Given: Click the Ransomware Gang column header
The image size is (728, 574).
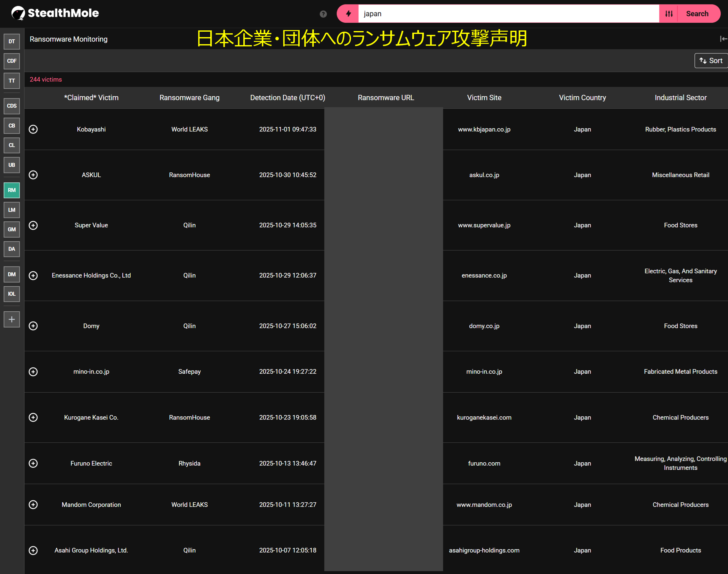Looking at the screenshot, I should (x=189, y=98).
